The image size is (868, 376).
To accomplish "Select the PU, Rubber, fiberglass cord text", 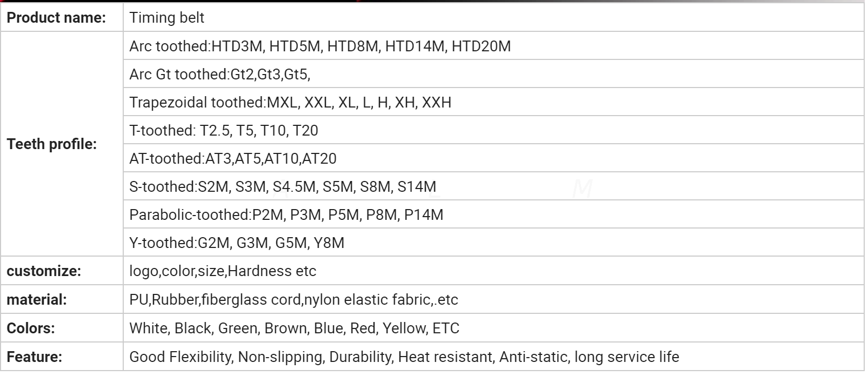I will click(x=293, y=300).
